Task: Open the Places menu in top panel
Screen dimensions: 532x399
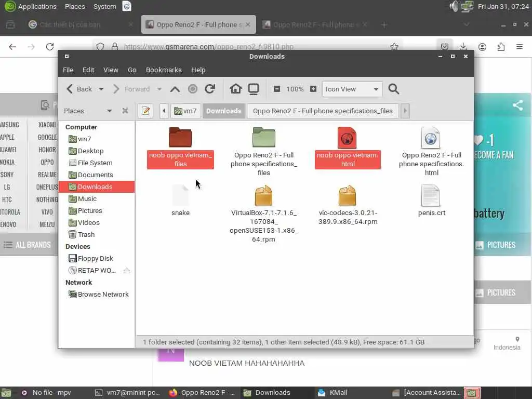Action: click(x=75, y=6)
